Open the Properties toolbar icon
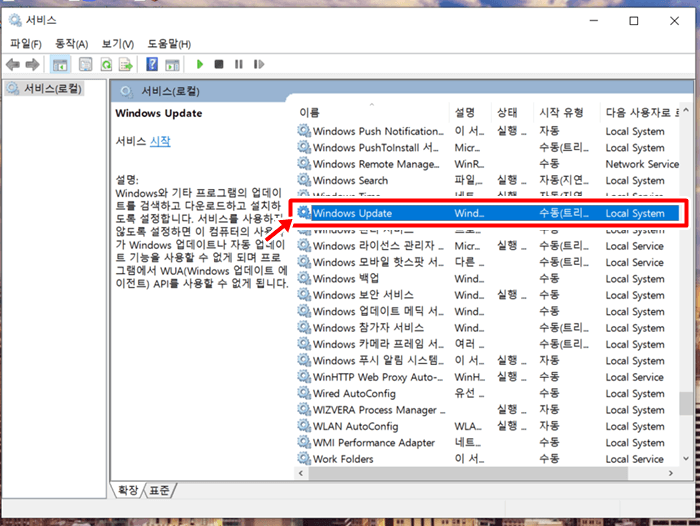700x526 pixels. tap(85, 65)
